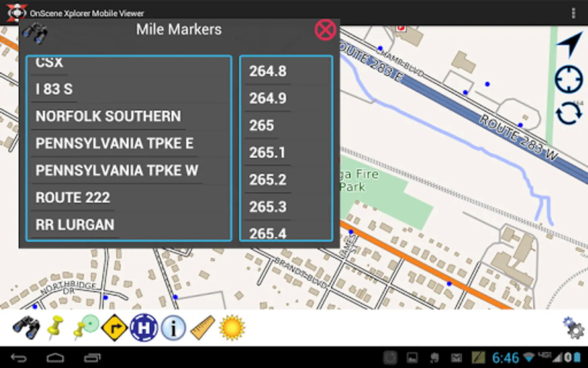Tap the picture notification icon in status bar
Screen dimensions: 588x368
412,358
